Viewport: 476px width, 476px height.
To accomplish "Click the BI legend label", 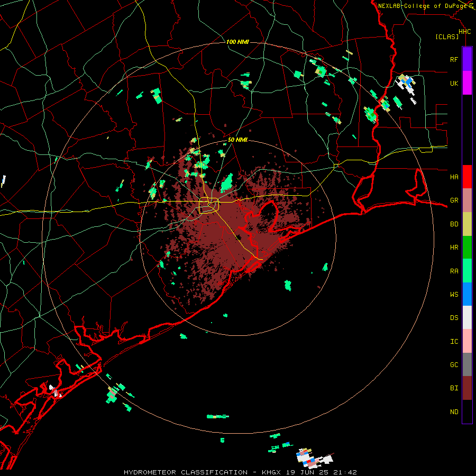I will point(454,388).
